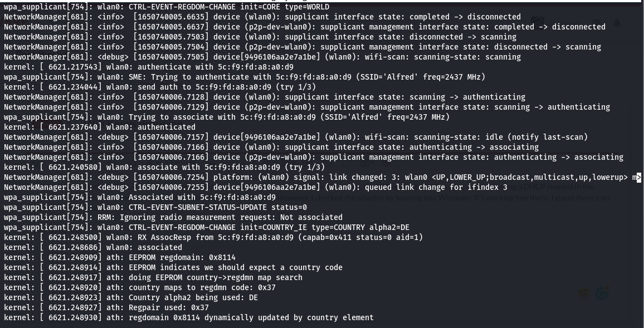
Task: Click the 'send auth to' try 1/3 line
Action: [x=160, y=87]
